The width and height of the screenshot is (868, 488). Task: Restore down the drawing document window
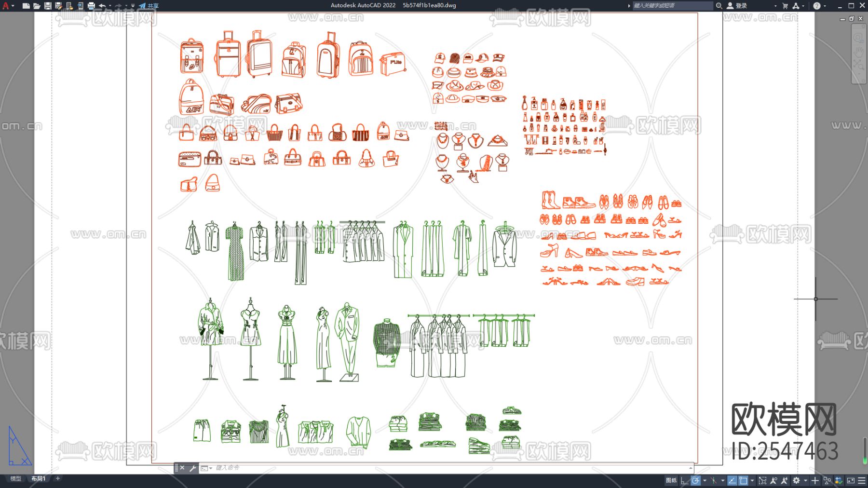point(852,19)
